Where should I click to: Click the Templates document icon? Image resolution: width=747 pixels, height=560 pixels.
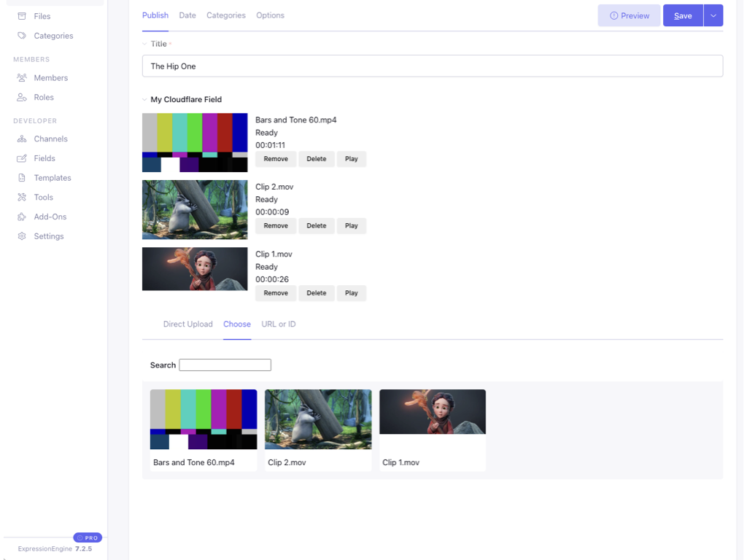[x=22, y=178]
